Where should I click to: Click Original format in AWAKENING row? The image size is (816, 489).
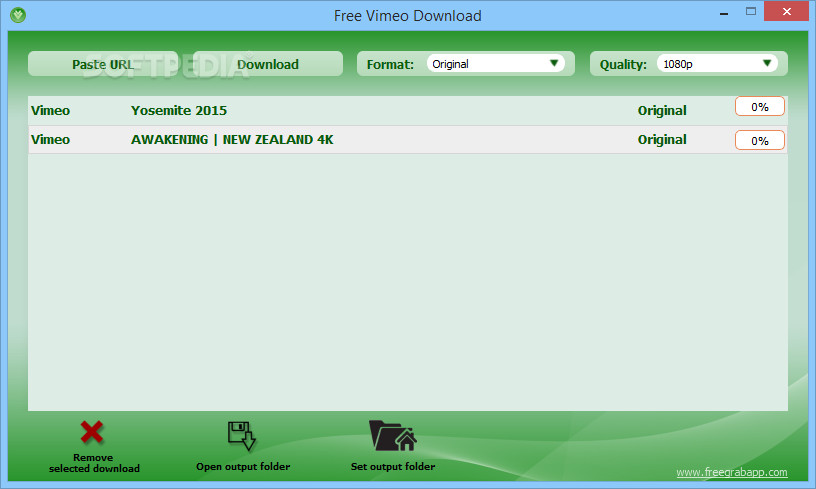(662, 139)
